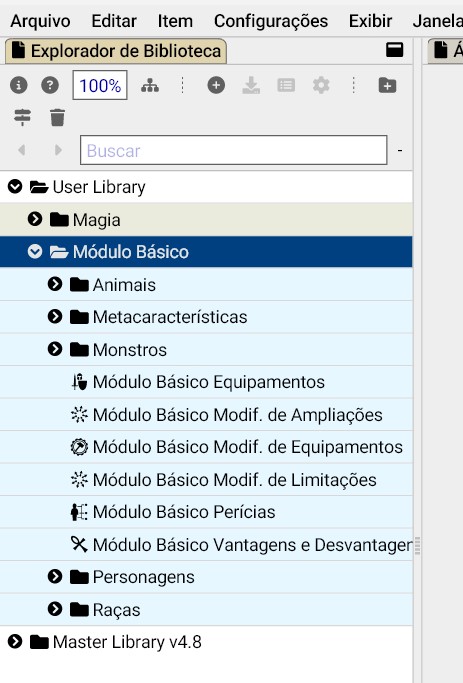Click the equipment icon beside Equipamentos
The image size is (463, 683).
click(79, 382)
